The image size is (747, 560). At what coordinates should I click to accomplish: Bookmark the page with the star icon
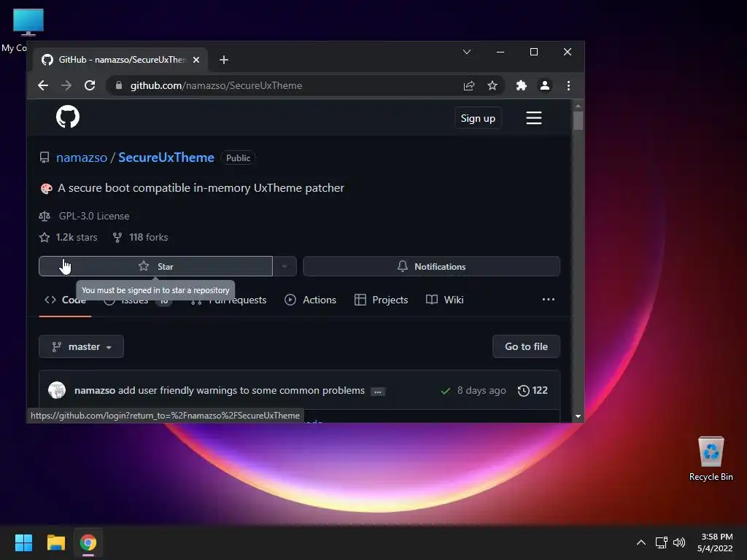point(492,86)
